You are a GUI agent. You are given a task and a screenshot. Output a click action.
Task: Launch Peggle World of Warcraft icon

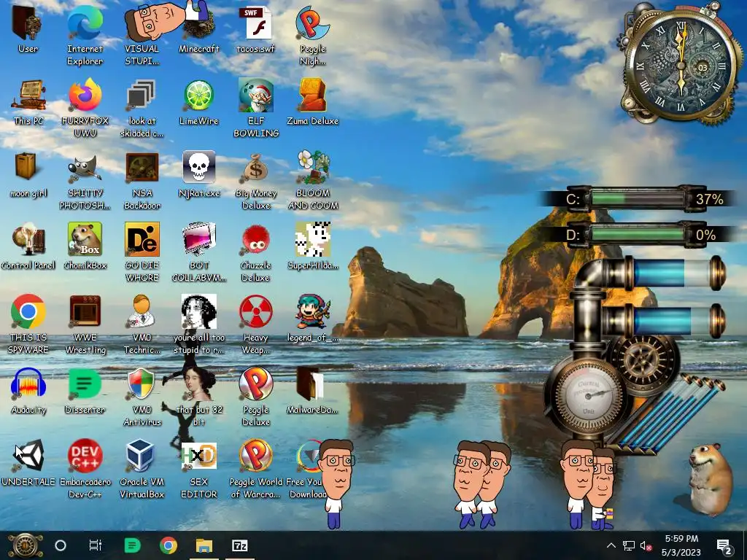[x=256, y=469]
